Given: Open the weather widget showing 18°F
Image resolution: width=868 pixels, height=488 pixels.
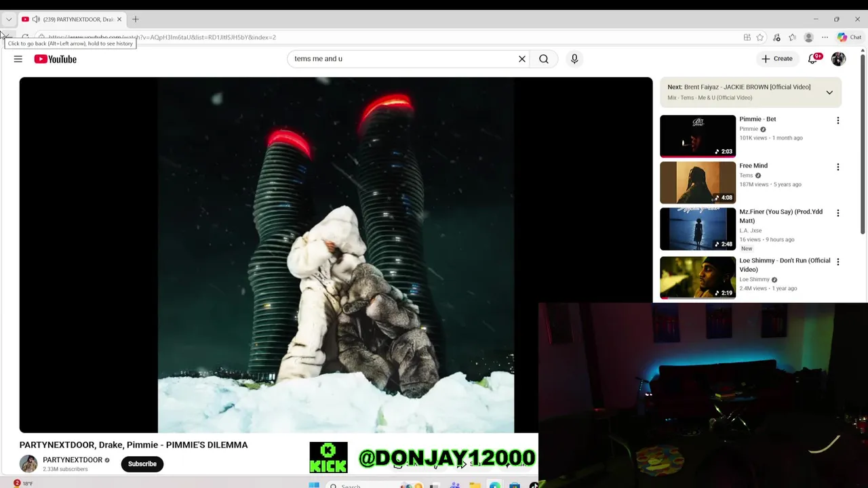Looking at the screenshot, I should coord(23,483).
